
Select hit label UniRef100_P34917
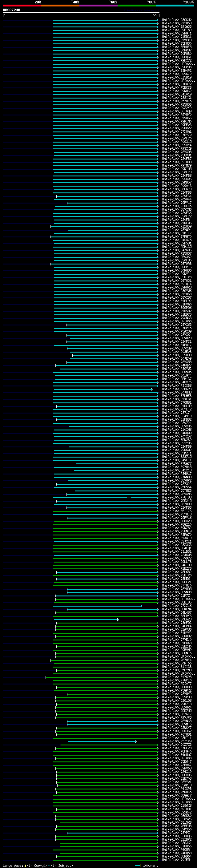[177, 474]
